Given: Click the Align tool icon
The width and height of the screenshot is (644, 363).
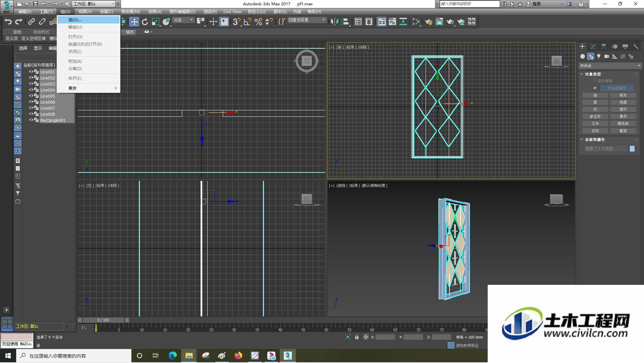Looking at the screenshot, I should click(345, 22).
